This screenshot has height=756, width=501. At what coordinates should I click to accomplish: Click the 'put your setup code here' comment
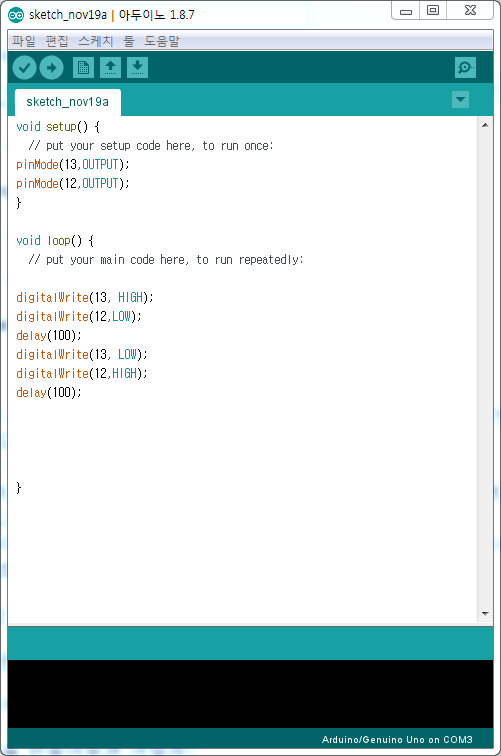[x=151, y=146]
